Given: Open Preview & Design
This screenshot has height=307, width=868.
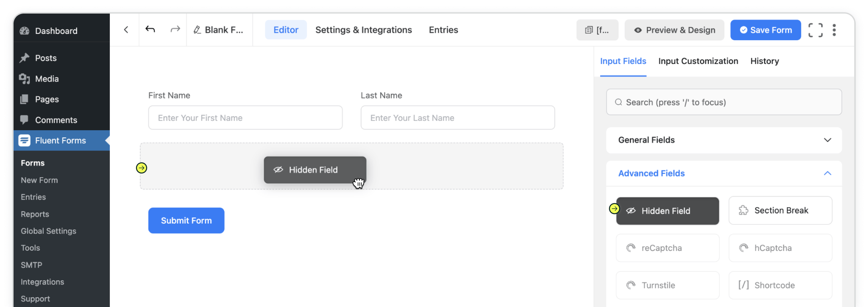Looking at the screenshot, I should click(x=674, y=30).
